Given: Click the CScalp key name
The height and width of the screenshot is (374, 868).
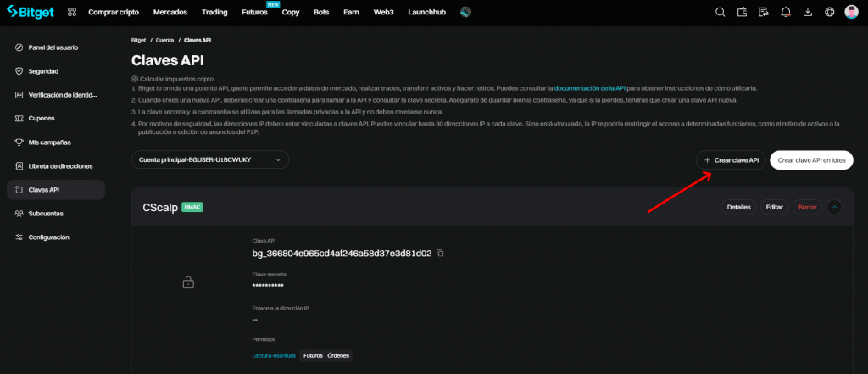Looking at the screenshot, I should [160, 208].
